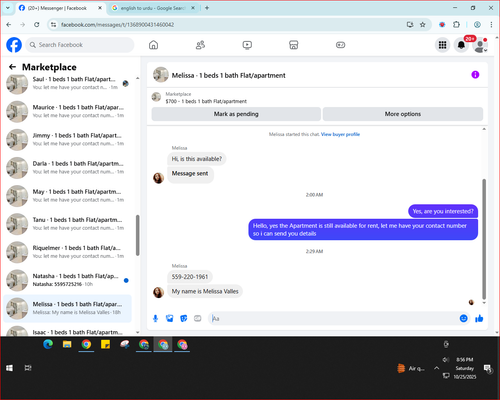
Task: Choose a GIF icon
Action: pos(198,318)
